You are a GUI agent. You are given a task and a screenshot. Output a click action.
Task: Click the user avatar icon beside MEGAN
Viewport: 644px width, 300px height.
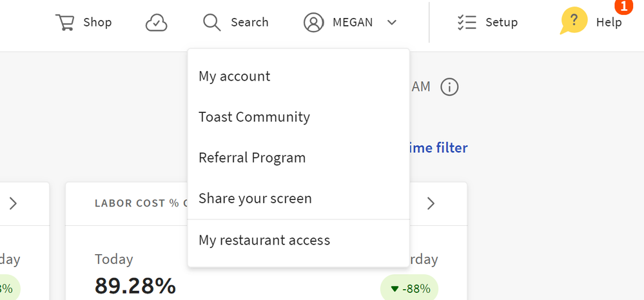point(314,23)
